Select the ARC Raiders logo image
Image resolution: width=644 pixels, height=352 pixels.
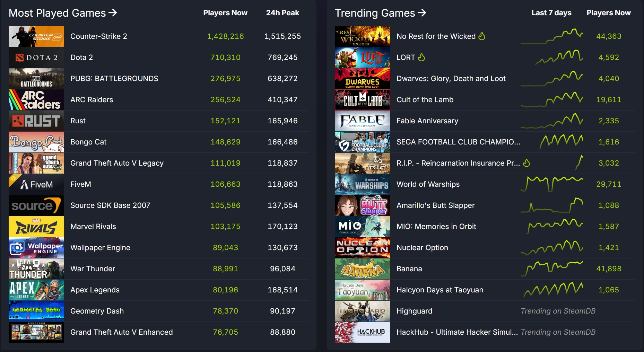click(36, 100)
